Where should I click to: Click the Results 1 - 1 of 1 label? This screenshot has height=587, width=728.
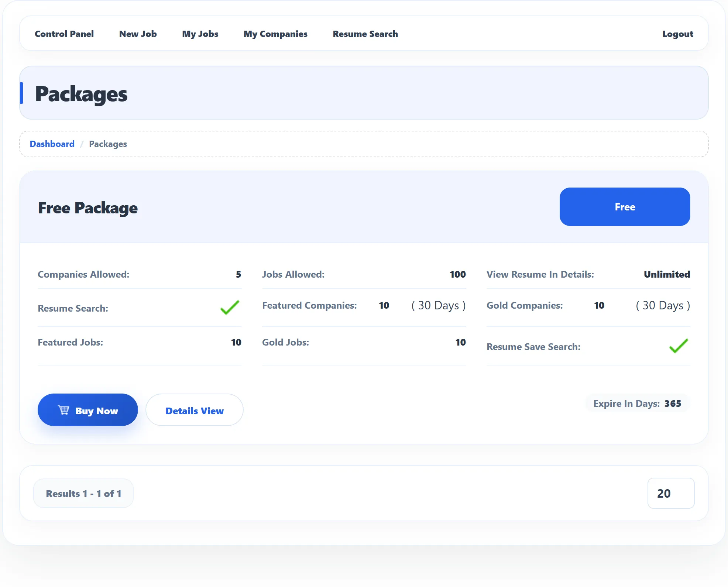[83, 494]
